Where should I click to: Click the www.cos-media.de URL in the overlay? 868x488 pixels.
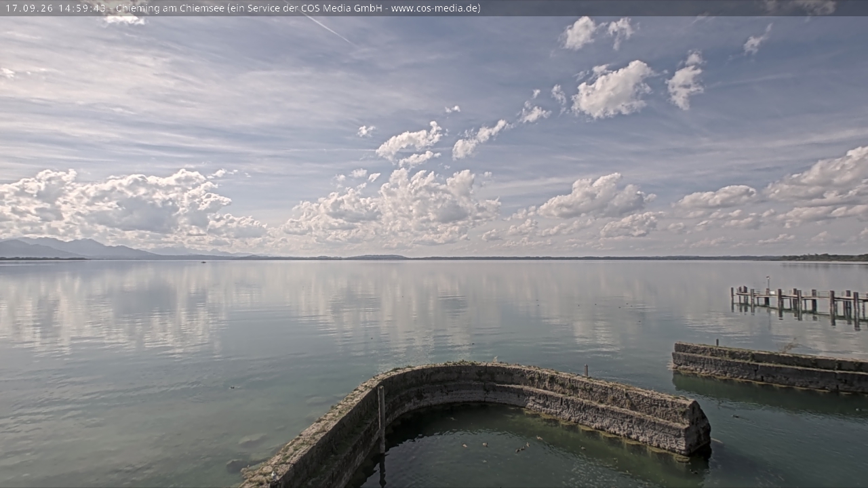pyautogui.click(x=434, y=8)
